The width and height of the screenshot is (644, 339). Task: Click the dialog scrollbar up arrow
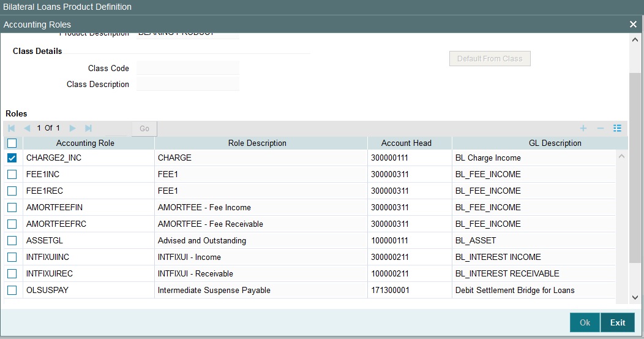[635, 40]
